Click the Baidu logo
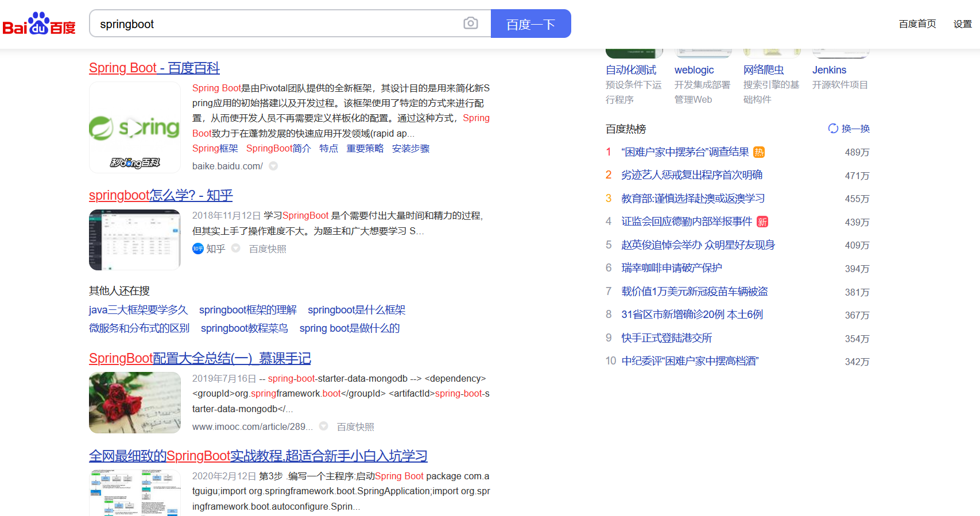980x516 pixels. pyautogui.click(x=39, y=24)
